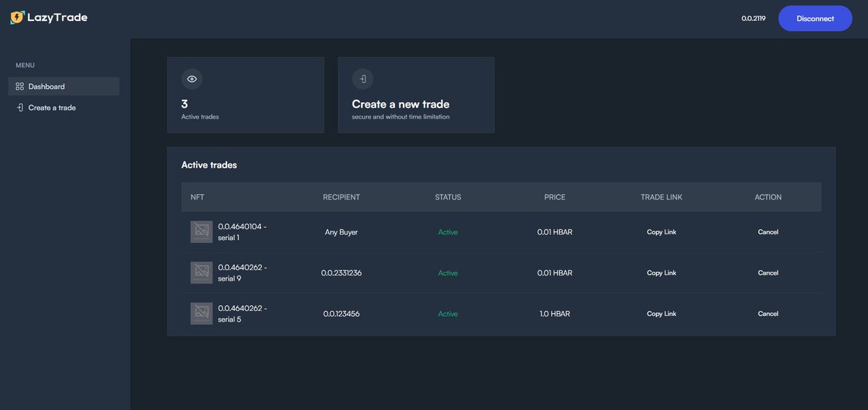This screenshot has width=868, height=410.
Task: Click the text 0.0.4640262 - serial 5
Action: (242, 314)
